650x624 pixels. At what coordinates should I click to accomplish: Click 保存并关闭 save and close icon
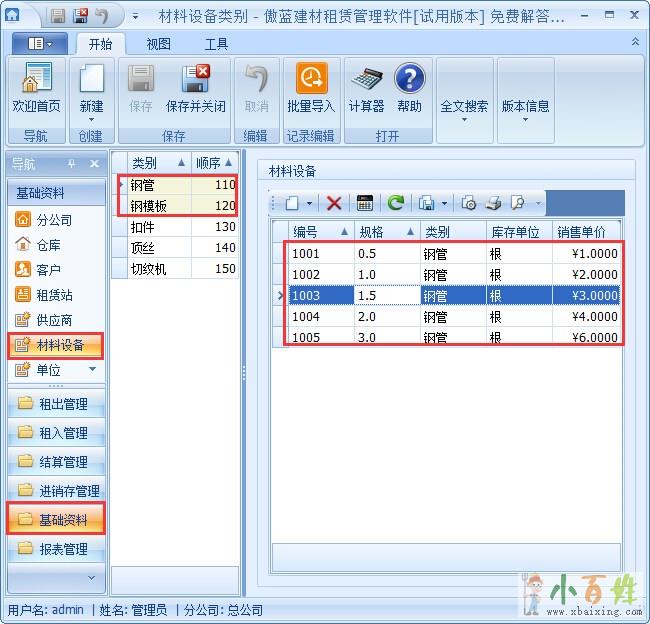tap(196, 87)
